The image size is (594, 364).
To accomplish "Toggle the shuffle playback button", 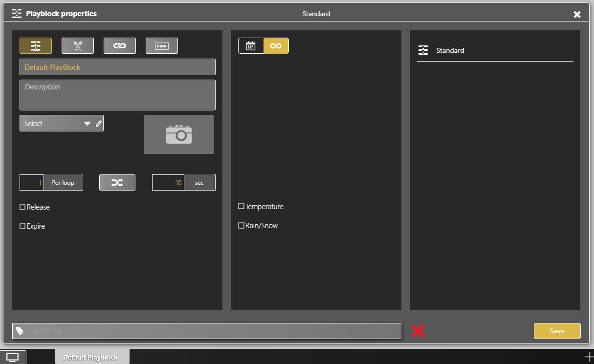I will [x=117, y=182].
